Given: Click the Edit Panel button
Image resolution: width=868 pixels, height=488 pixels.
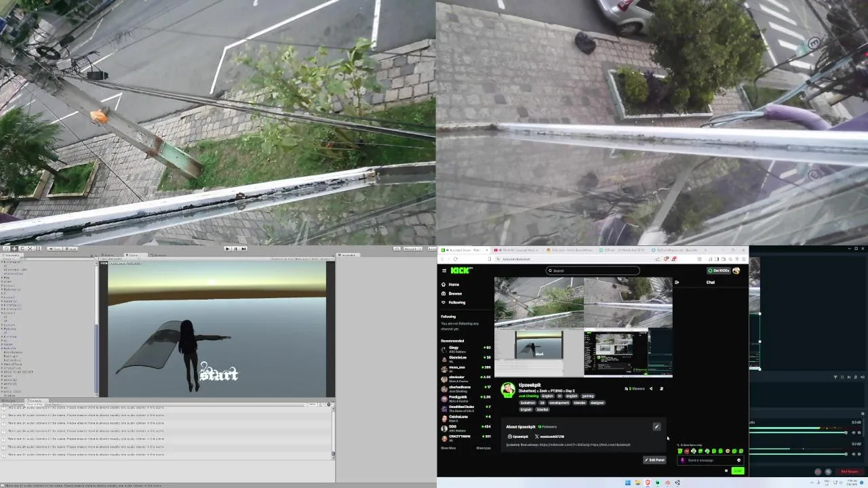Looking at the screenshot, I should click(x=654, y=460).
